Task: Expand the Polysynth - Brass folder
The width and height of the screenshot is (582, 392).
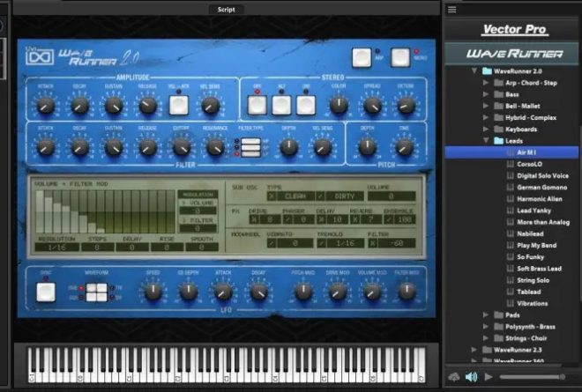Action: coord(486,327)
